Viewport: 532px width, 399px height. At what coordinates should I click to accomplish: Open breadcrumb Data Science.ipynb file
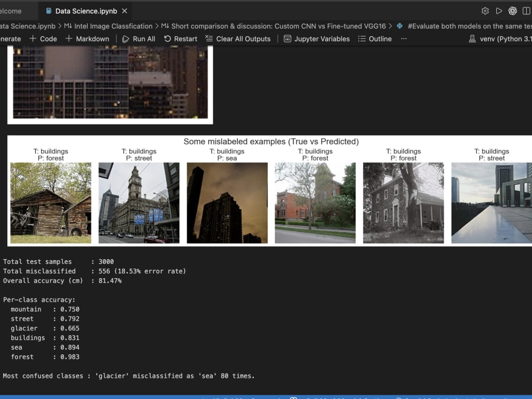pyautogui.click(x=28, y=26)
